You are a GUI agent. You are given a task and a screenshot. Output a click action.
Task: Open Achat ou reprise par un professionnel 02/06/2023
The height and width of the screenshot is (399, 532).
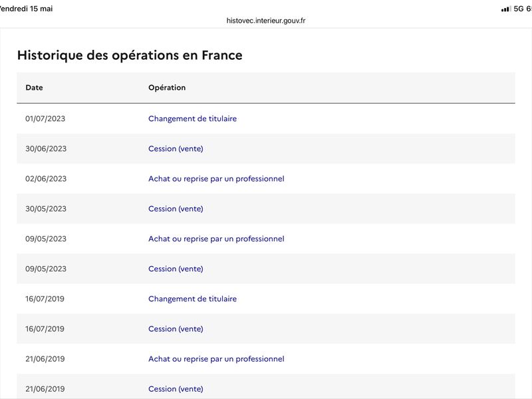[x=216, y=179]
